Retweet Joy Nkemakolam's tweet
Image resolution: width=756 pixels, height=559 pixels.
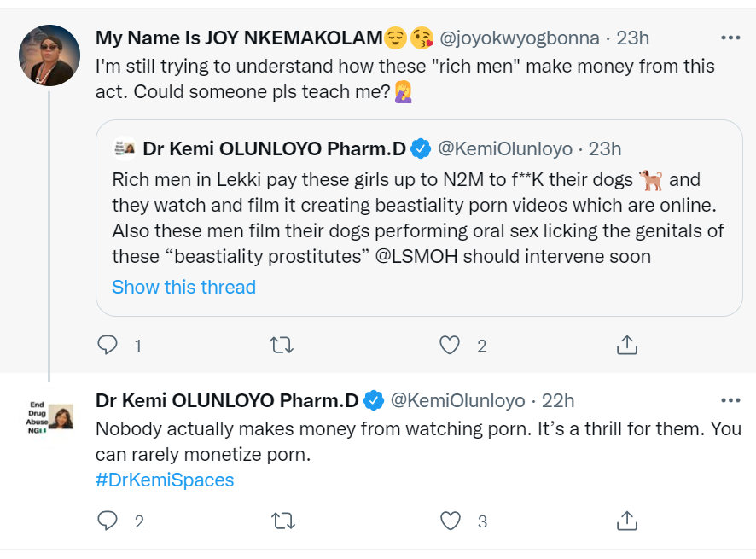click(x=281, y=345)
